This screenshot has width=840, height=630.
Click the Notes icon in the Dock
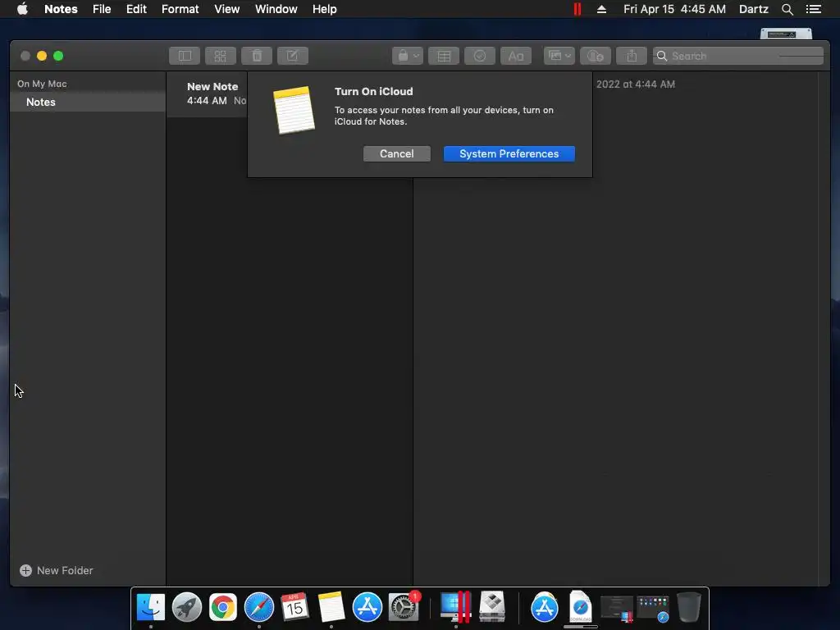331,607
